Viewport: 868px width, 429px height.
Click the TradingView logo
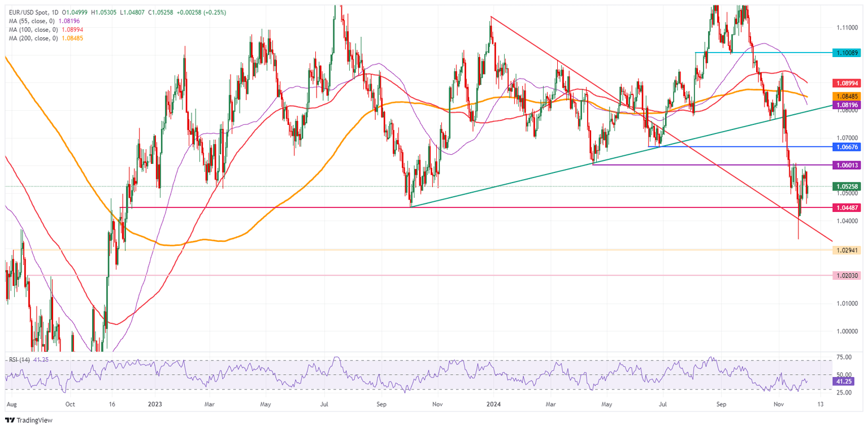(x=28, y=421)
